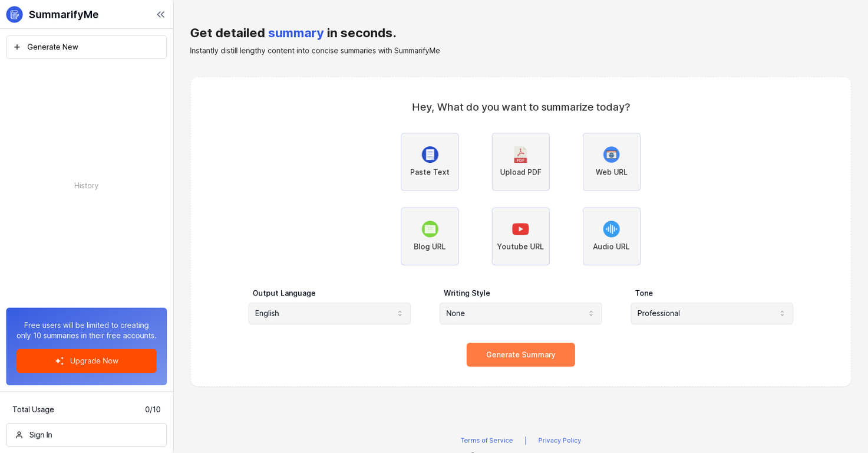Open the Privacy Policy link

[x=559, y=441]
